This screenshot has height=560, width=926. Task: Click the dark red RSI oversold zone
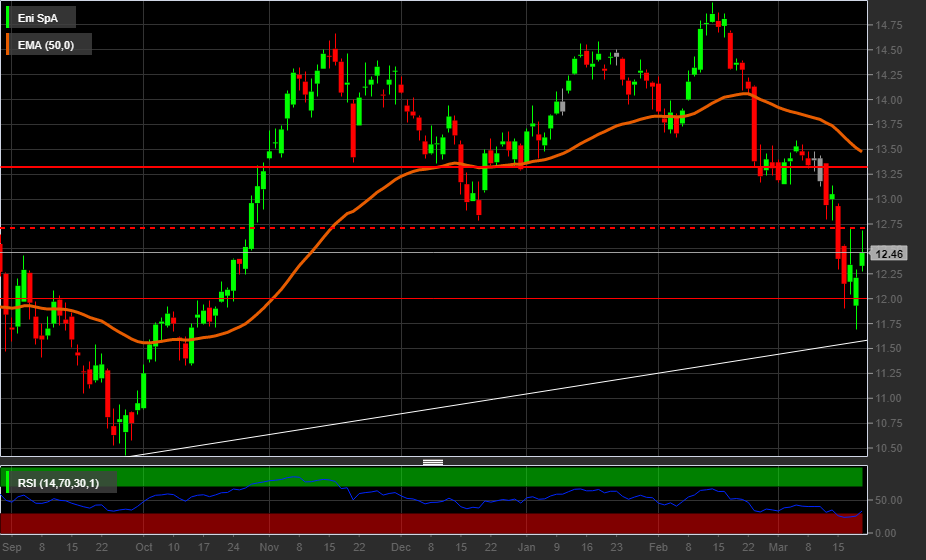click(x=500, y=523)
